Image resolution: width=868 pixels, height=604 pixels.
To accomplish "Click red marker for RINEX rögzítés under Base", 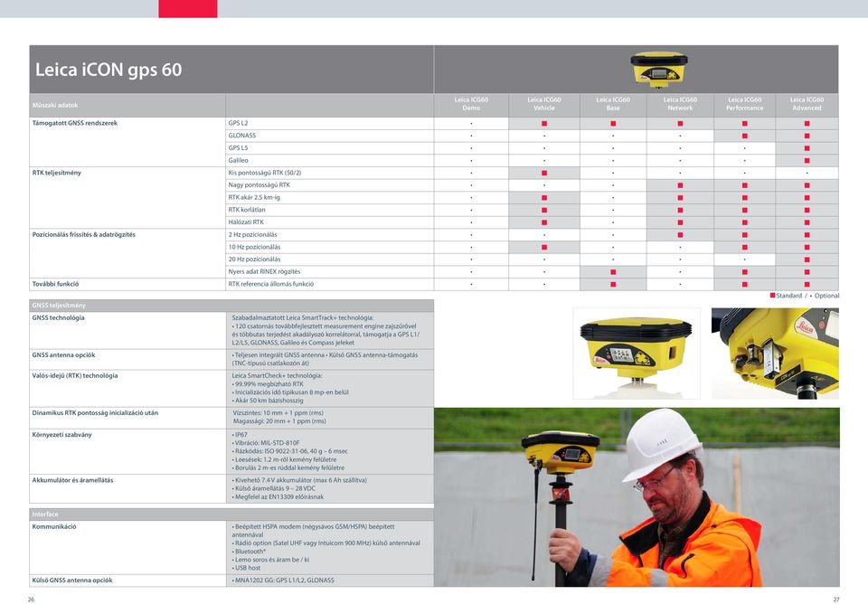I will pos(613,272).
